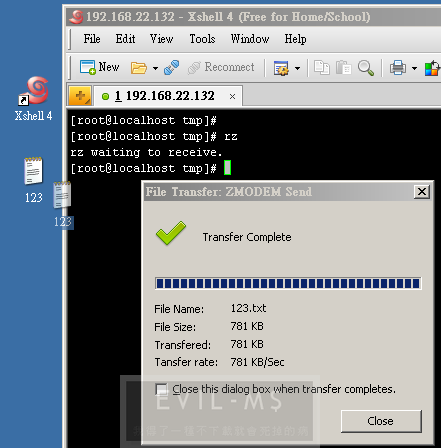Open the Tools menu

click(202, 39)
